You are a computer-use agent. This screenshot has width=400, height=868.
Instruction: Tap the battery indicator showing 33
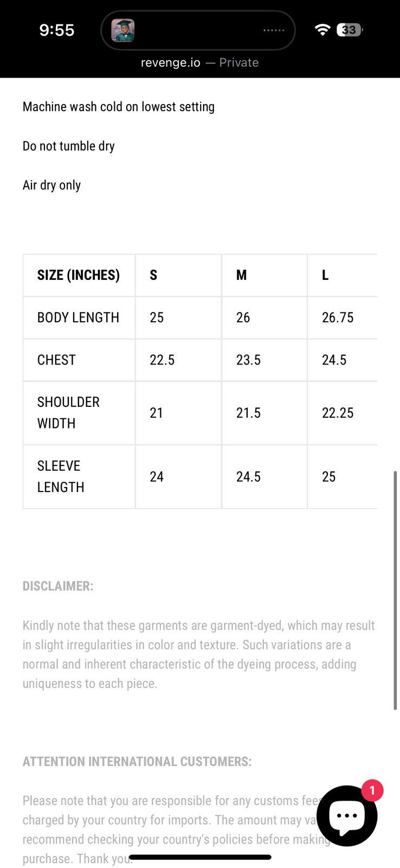coord(350,30)
